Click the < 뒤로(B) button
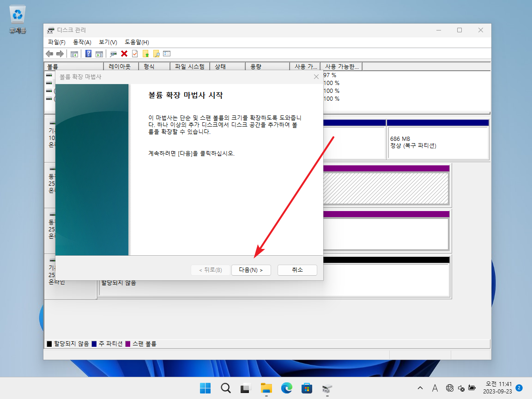Image resolution: width=532 pixels, height=399 pixels. tap(211, 270)
